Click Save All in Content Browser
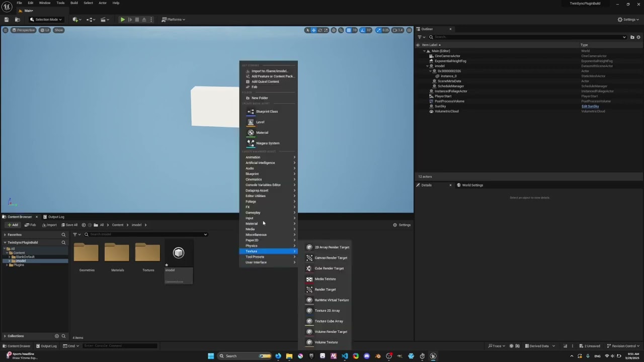The image size is (644, 362). (69, 225)
